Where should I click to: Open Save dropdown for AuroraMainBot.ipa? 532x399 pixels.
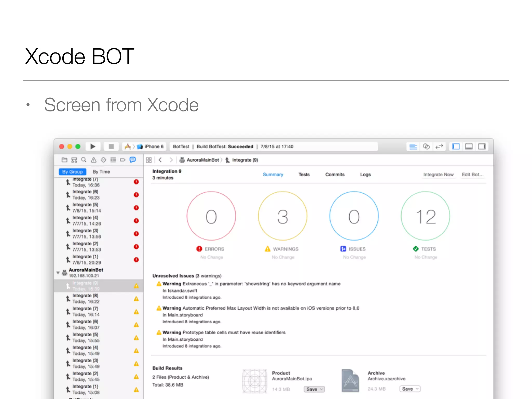click(314, 389)
